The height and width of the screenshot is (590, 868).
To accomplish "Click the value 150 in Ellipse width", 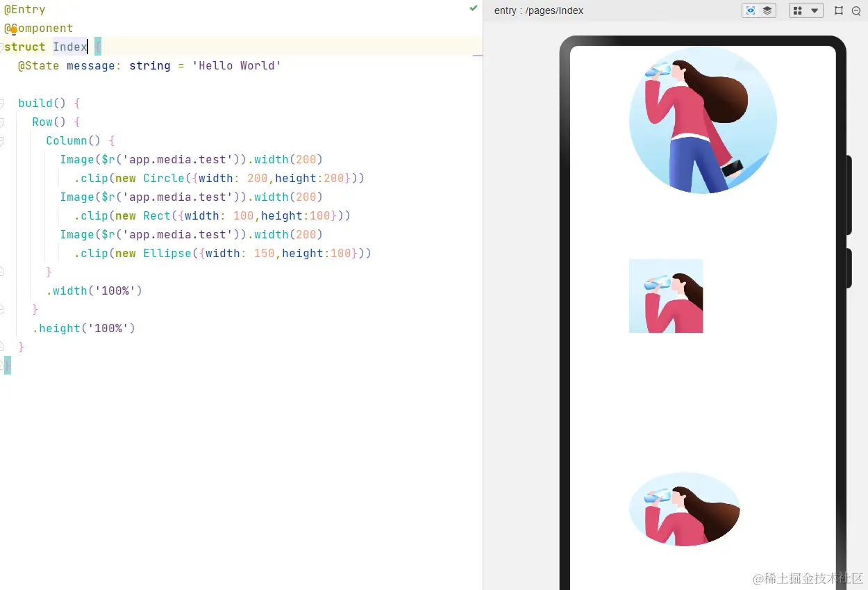I will point(265,254).
